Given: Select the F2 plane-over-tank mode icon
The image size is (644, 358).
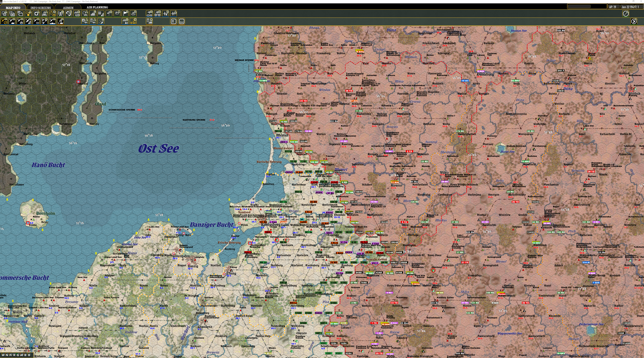Looking at the screenshot, I should [12, 22].
